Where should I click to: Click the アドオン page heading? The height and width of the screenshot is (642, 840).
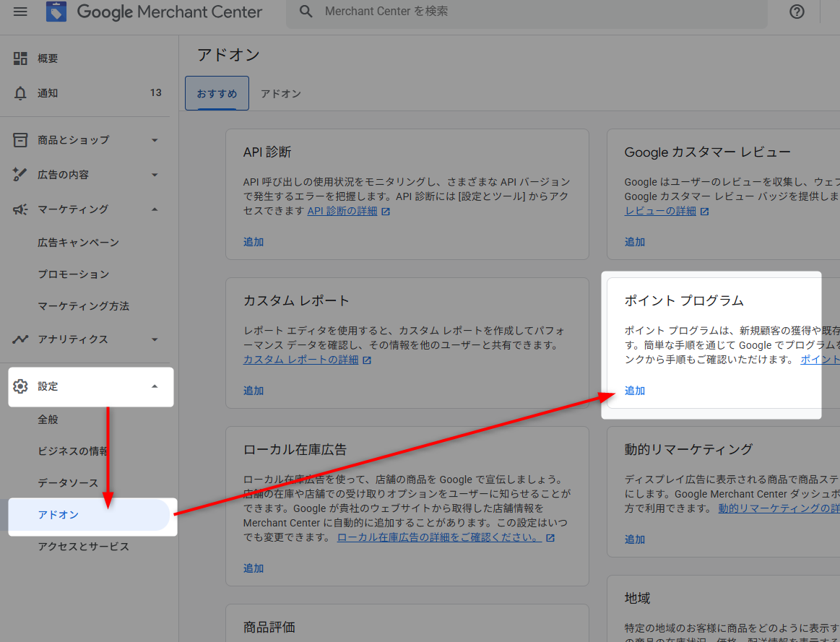click(x=229, y=55)
